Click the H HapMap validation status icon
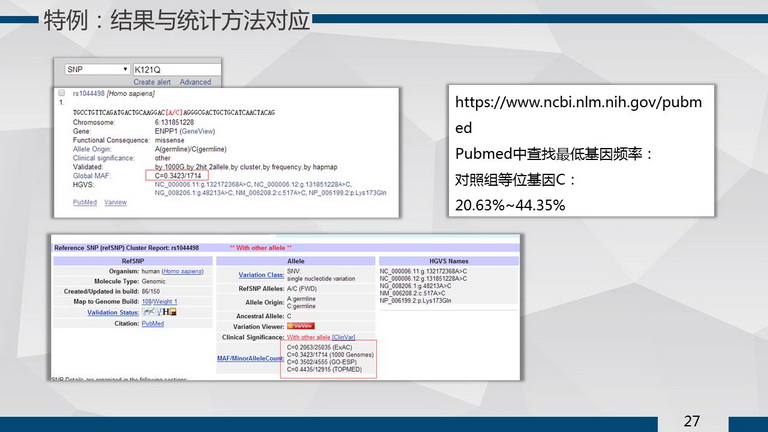This screenshot has width=768, height=432. pyautogui.click(x=166, y=312)
